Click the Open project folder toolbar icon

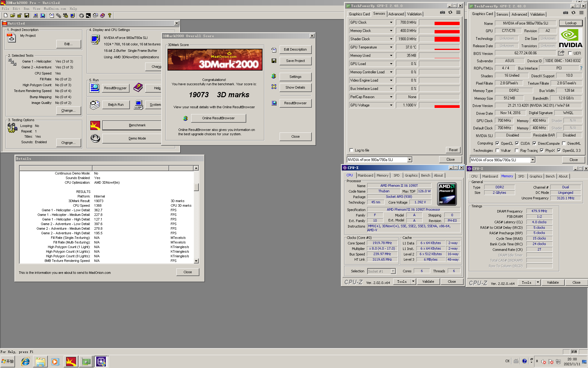(13, 15)
